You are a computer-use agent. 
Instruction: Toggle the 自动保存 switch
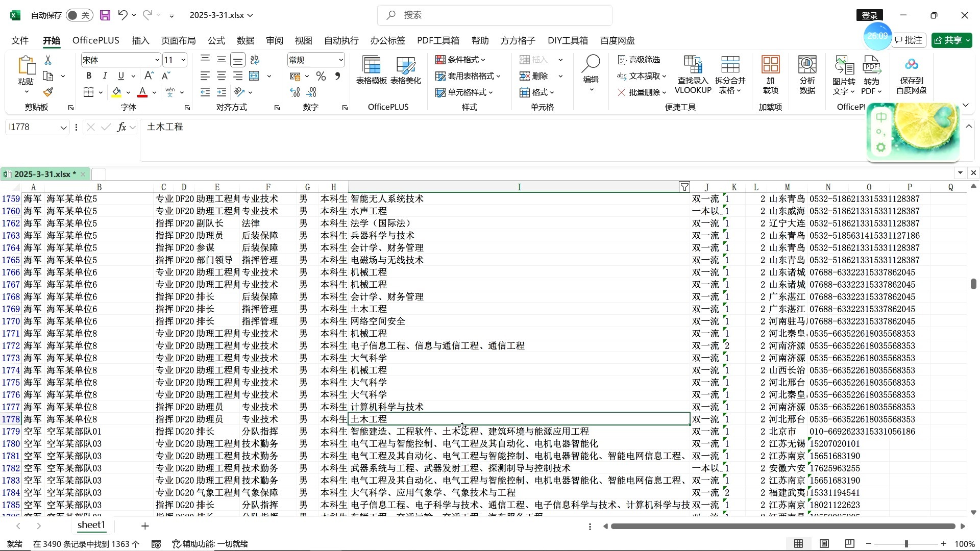[79, 15]
